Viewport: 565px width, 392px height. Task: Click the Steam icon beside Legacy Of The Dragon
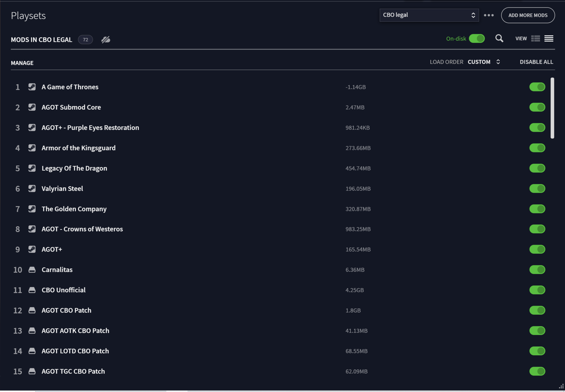tap(32, 168)
